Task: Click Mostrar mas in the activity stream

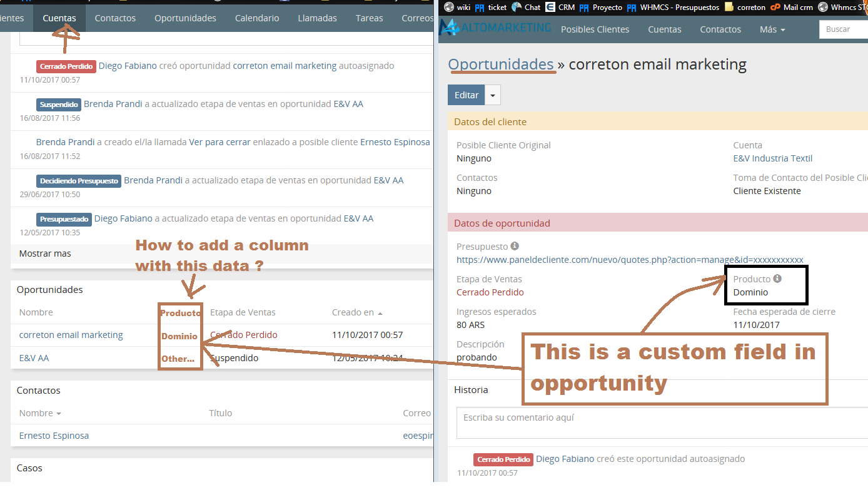Action: [45, 254]
